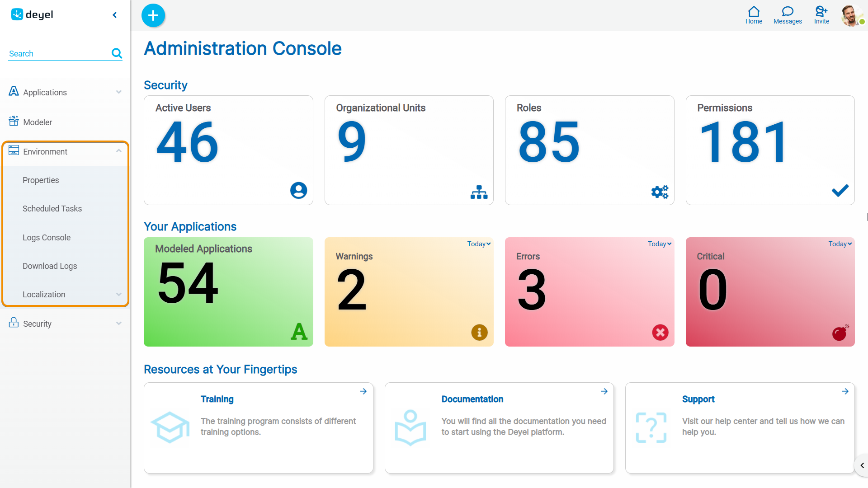Open the user profile avatar
Image resolution: width=868 pixels, height=488 pixels.
tap(851, 15)
